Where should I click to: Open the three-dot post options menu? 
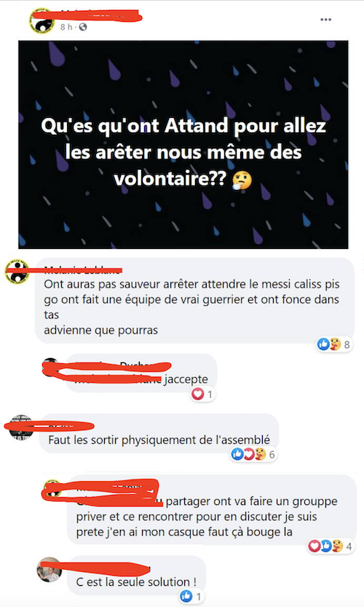[325, 20]
